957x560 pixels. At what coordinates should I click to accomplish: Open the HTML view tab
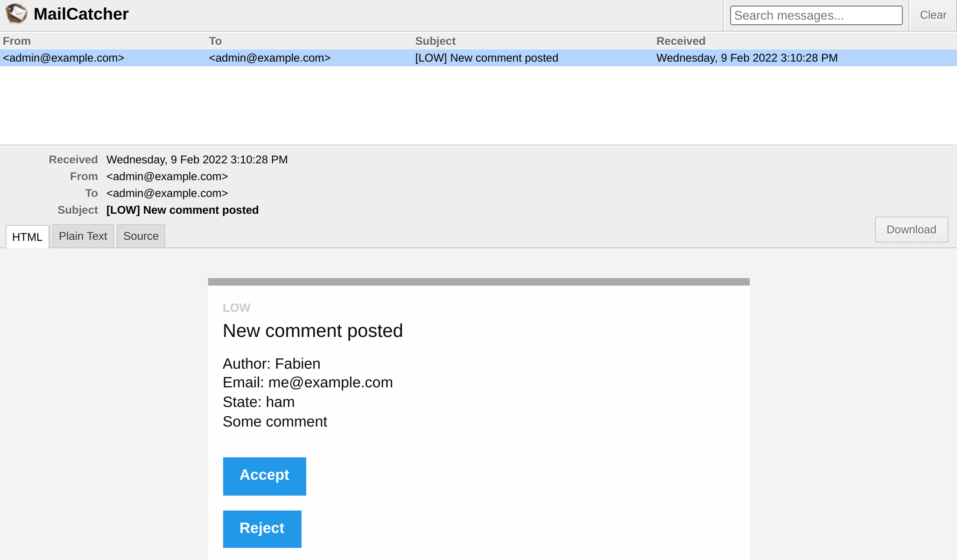click(28, 237)
